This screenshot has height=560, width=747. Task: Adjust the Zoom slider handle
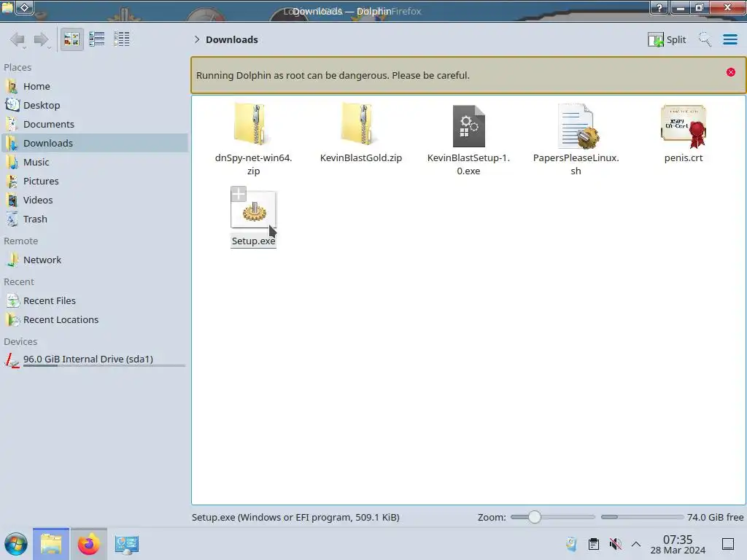[x=535, y=517]
